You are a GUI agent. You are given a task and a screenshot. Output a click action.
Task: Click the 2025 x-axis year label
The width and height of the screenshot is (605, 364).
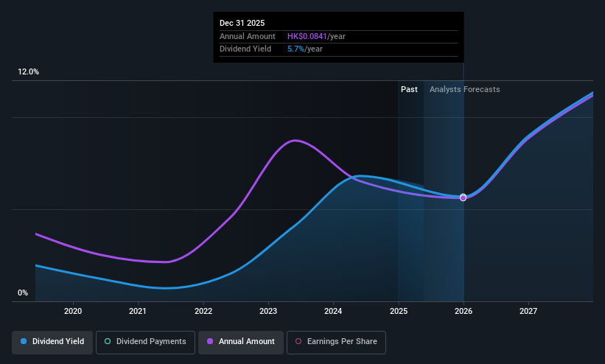(x=399, y=311)
